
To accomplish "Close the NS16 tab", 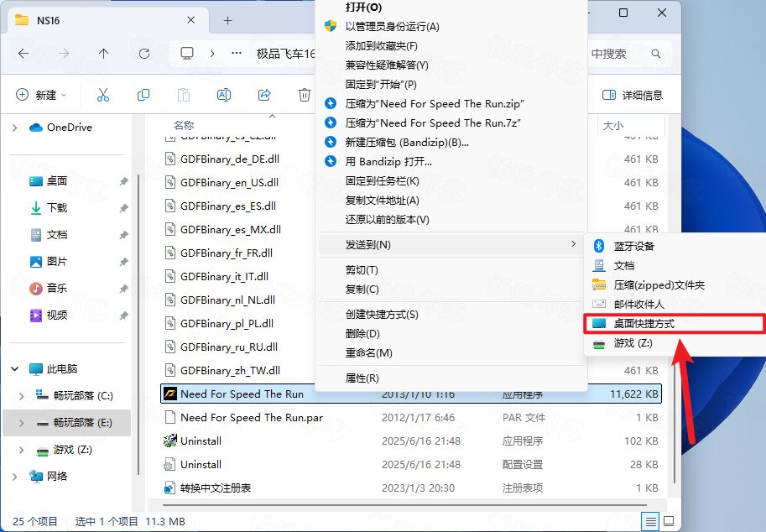I will point(191,20).
